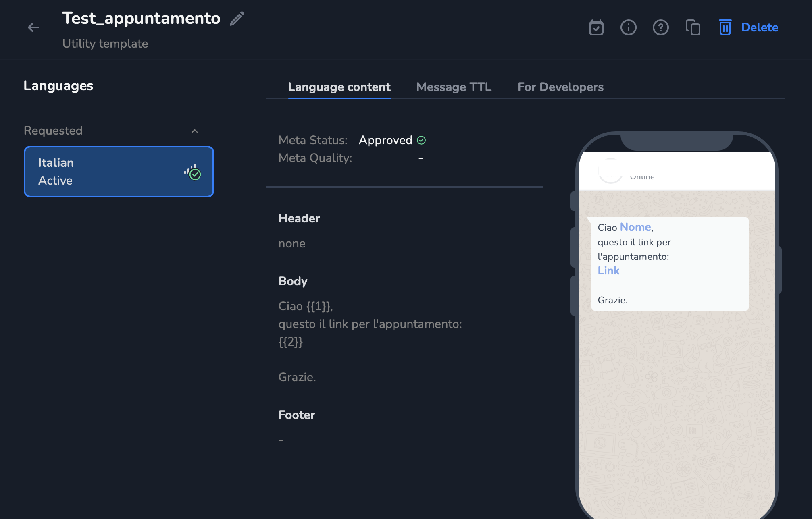812x519 pixels.
Task: Go back using the left arrow
Action: click(33, 27)
